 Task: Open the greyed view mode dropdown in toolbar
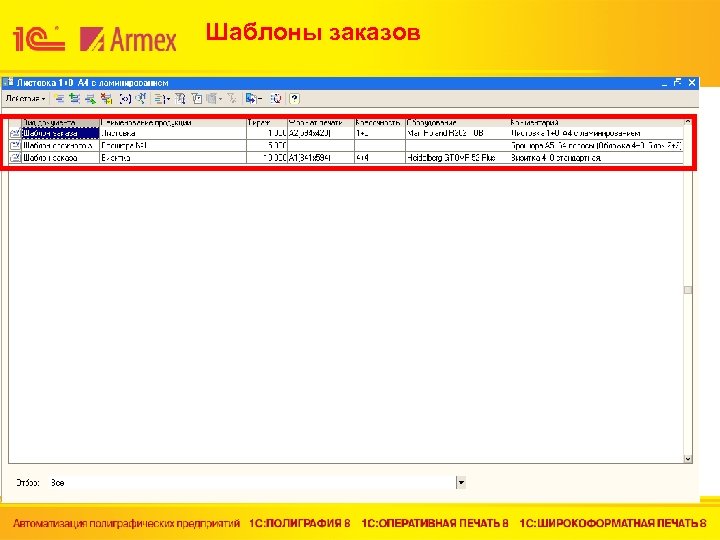tap(214, 98)
